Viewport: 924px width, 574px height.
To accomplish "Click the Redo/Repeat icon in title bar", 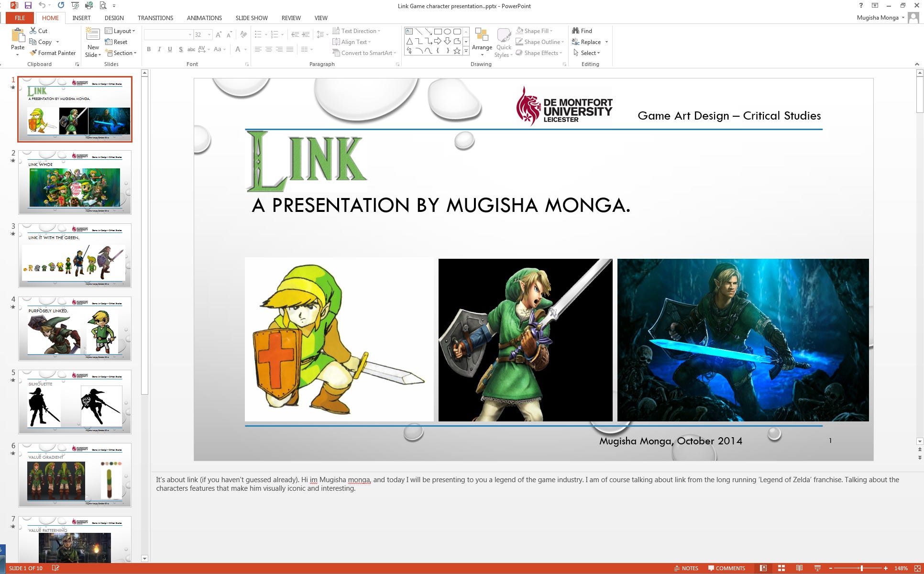I will point(61,6).
